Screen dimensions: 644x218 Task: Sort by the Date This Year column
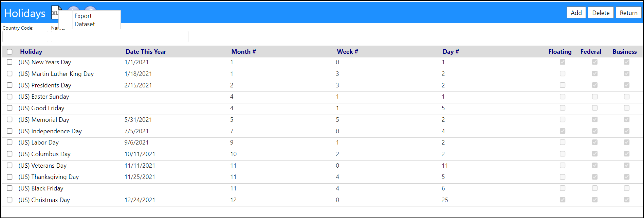[x=146, y=52]
